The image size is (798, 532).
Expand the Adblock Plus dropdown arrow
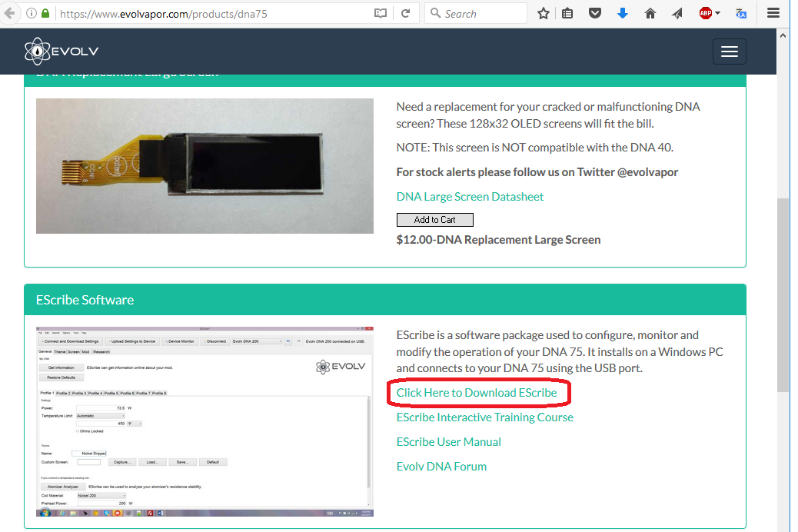[x=718, y=14]
